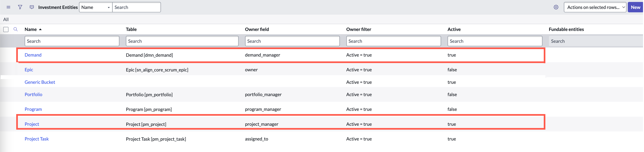The image size is (644, 152).
Task: Click the Owner field column search box
Action: click(x=292, y=41)
